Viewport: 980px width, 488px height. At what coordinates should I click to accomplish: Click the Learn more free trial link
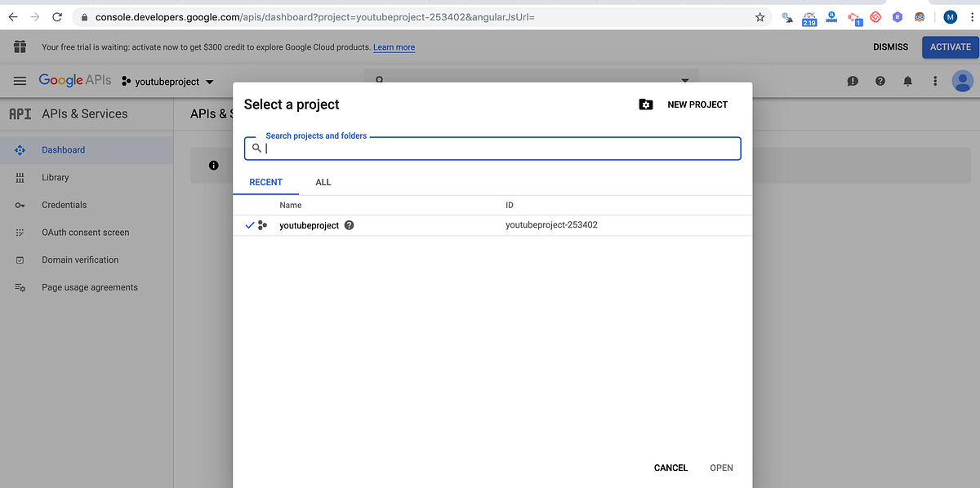(x=394, y=47)
